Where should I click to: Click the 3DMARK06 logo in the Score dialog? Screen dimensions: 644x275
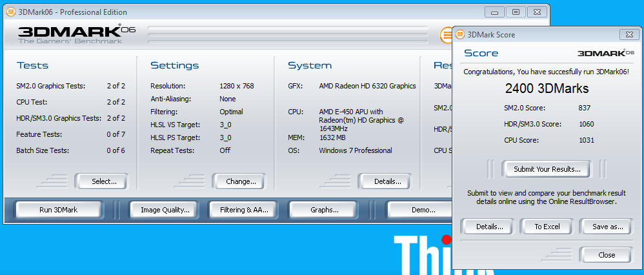(606, 53)
